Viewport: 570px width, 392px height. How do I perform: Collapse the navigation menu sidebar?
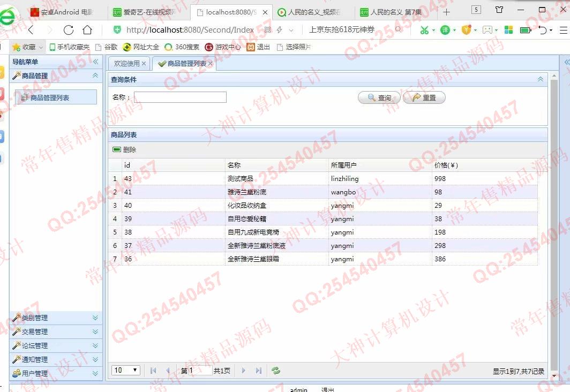click(95, 62)
